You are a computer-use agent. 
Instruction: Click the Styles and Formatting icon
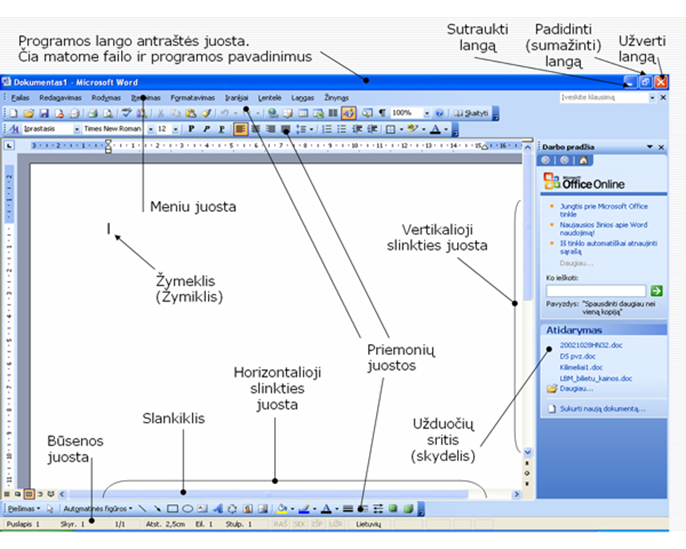tap(14, 129)
